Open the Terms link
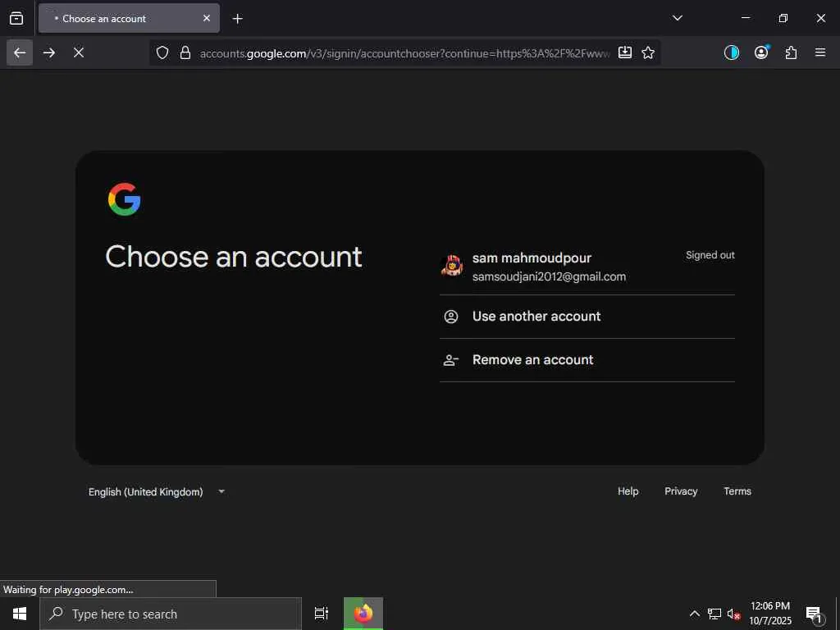This screenshot has width=840, height=630. [737, 491]
